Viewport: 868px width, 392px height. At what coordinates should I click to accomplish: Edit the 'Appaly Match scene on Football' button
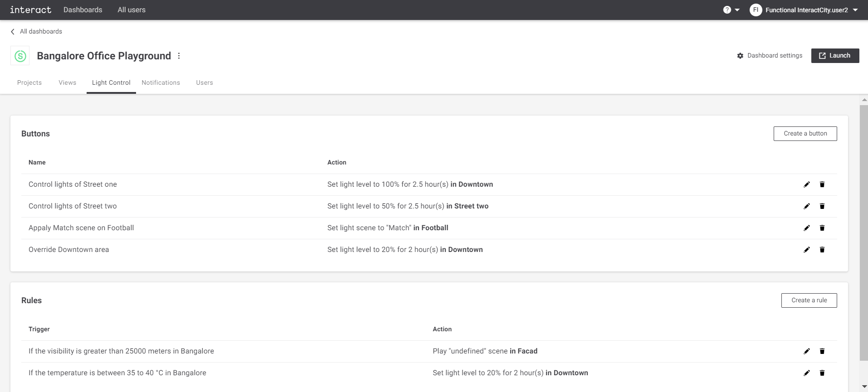[x=806, y=228]
